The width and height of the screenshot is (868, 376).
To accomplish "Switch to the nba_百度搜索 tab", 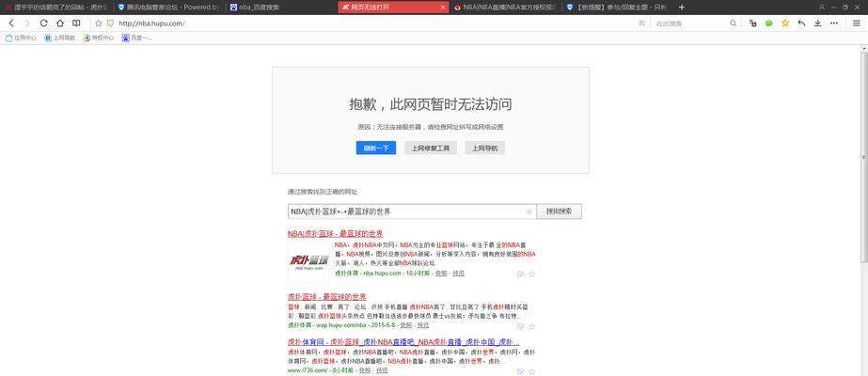I will [x=280, y=8].
